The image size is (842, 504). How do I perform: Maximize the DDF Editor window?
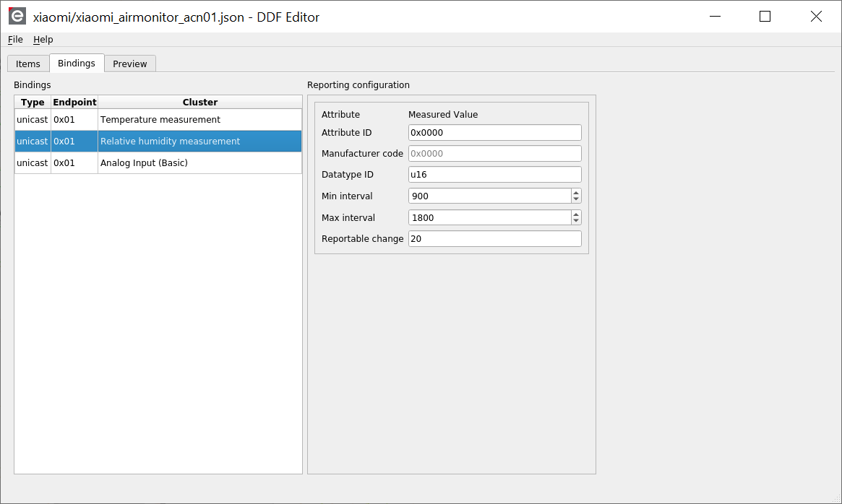tap(765, 17)
